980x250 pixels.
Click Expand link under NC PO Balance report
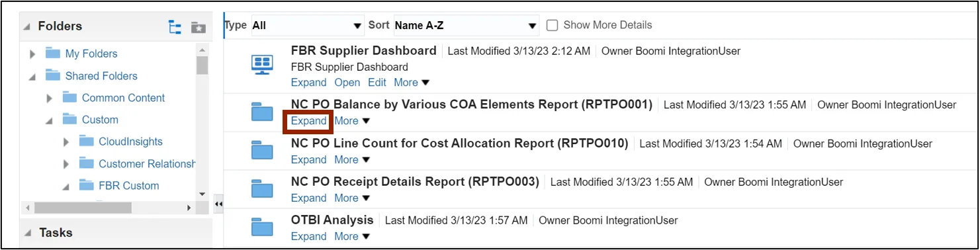tap(308, 121)
